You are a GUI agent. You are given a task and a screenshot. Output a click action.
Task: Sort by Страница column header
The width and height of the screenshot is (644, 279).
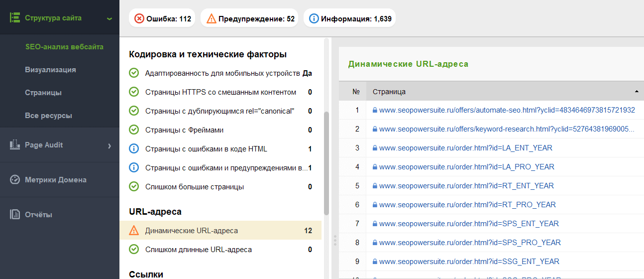[505, 92]
